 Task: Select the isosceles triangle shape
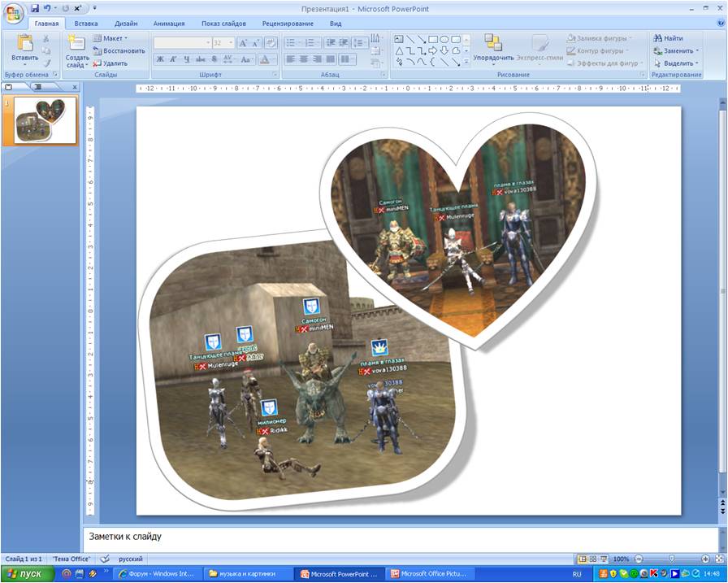pos(399,50)
